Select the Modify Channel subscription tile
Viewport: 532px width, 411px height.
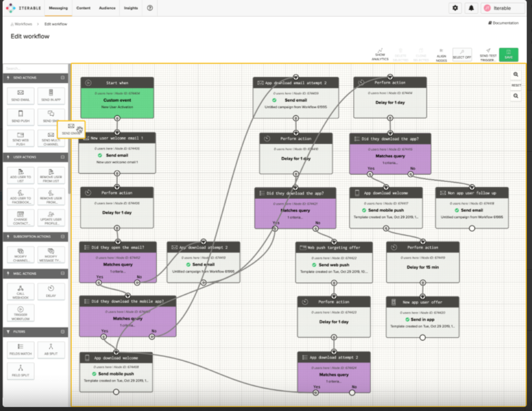pyautogui.click(x=21, y=255)
